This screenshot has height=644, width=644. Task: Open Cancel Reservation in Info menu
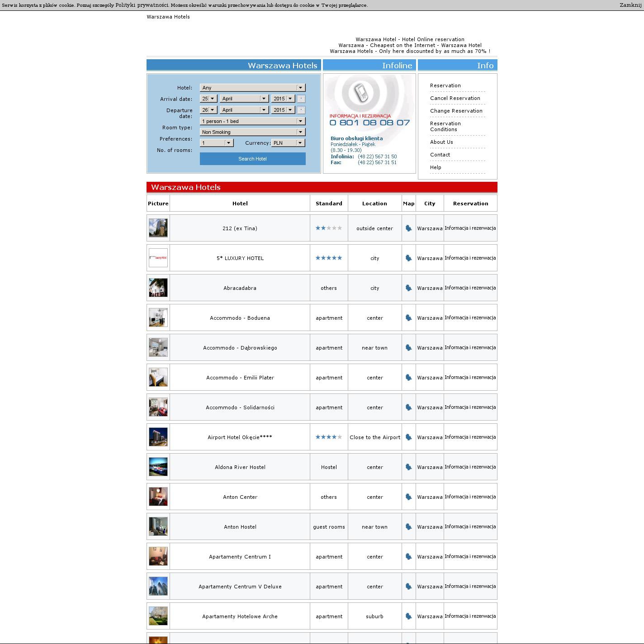(x=455, y=98)
